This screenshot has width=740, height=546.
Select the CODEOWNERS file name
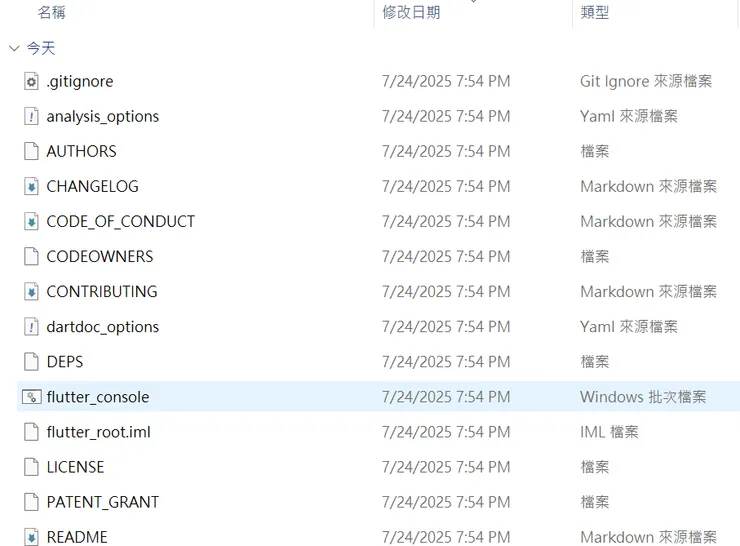click(x=100, y=256)
